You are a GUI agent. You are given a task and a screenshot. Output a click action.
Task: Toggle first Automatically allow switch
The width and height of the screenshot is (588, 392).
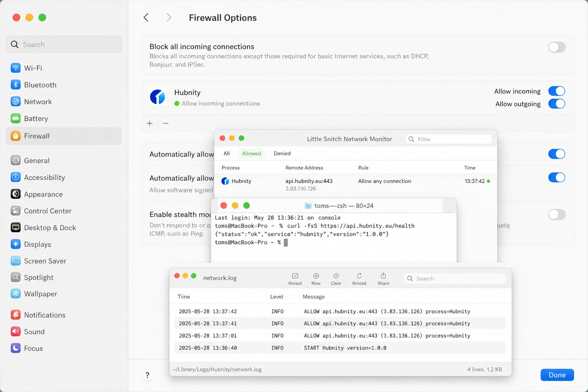coord(557,154)
